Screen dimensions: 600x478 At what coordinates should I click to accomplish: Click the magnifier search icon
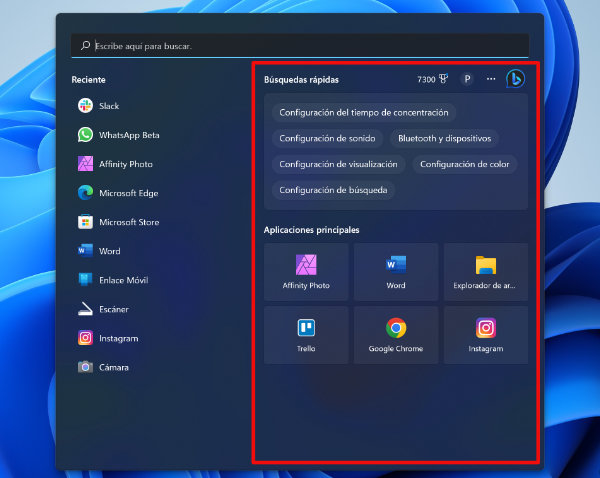85,46
